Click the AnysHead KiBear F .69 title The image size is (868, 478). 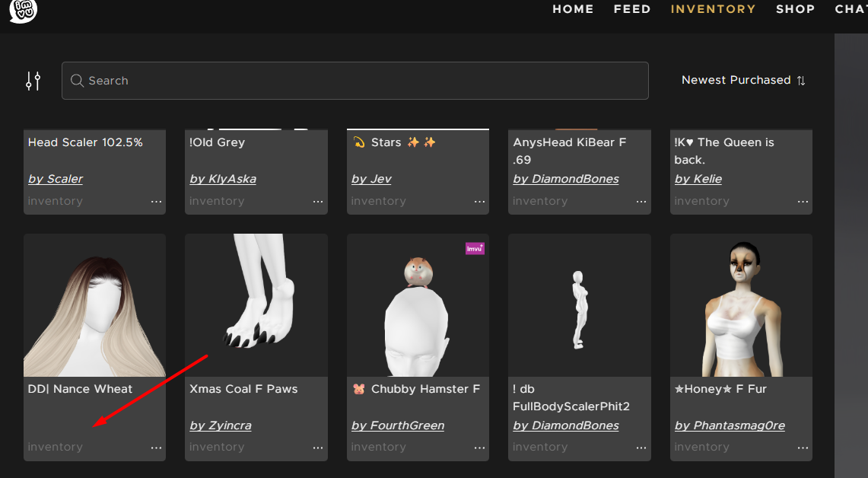570,151
